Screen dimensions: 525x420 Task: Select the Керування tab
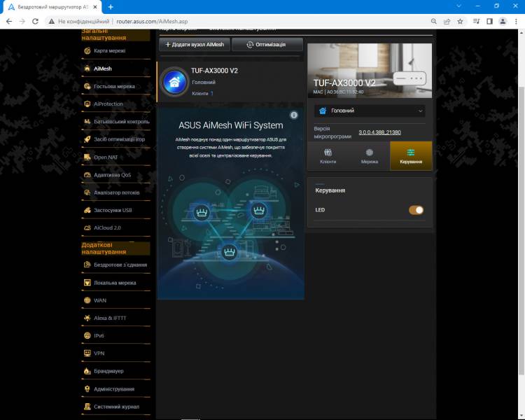pyautogui.click(x=411, y=156)
